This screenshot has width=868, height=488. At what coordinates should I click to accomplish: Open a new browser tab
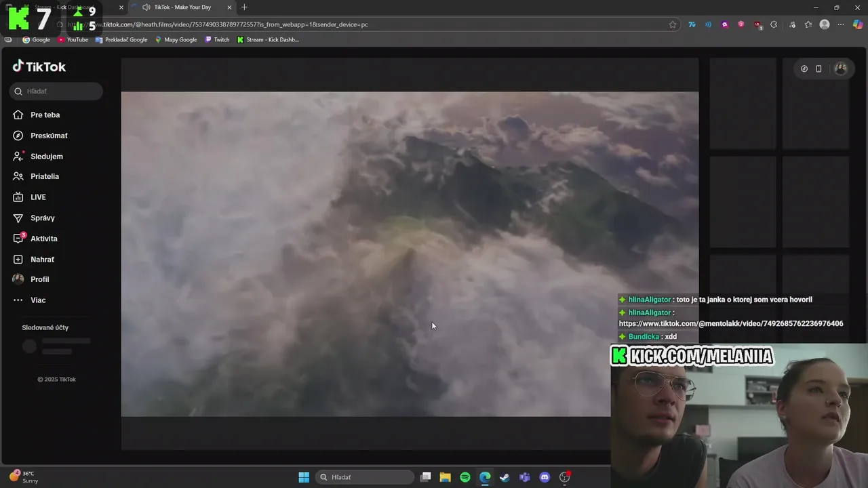[244, 7]
